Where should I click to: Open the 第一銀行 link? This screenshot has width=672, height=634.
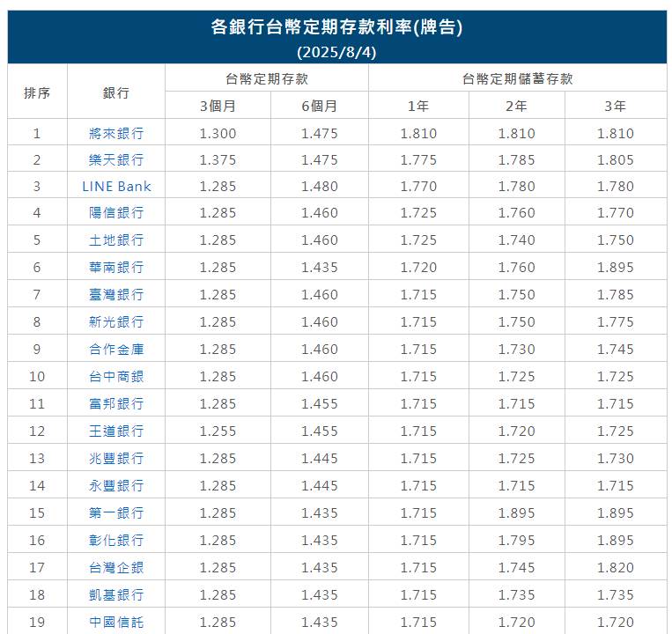click(x=116, y=513)
